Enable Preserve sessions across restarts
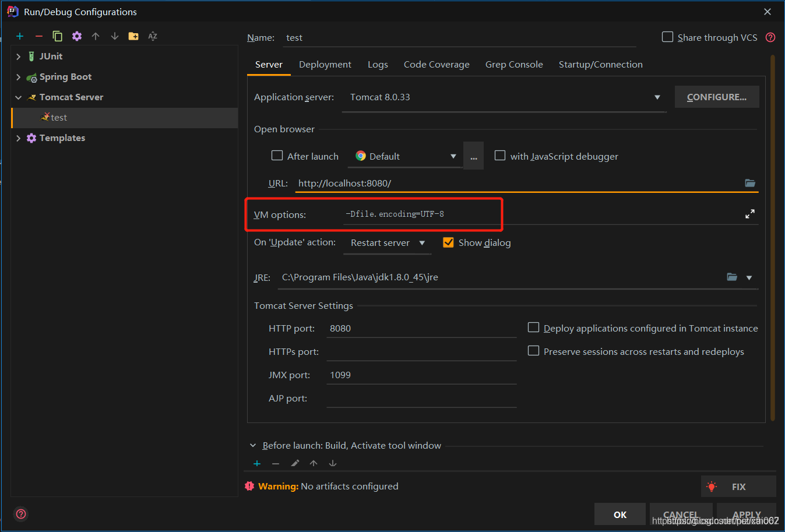The height and width of the screenshot is (532, 785). (533, 351)
